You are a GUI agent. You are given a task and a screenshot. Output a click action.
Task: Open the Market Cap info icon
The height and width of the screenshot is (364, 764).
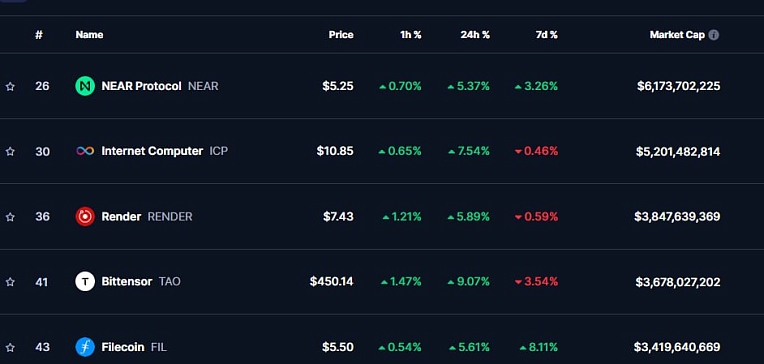point(713,35)
